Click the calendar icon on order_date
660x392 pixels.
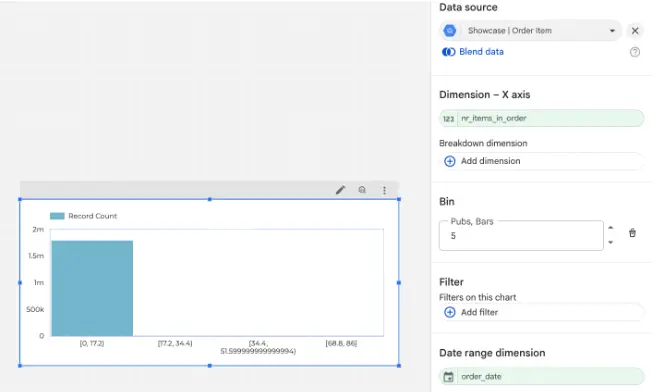[x=449, y=376]
